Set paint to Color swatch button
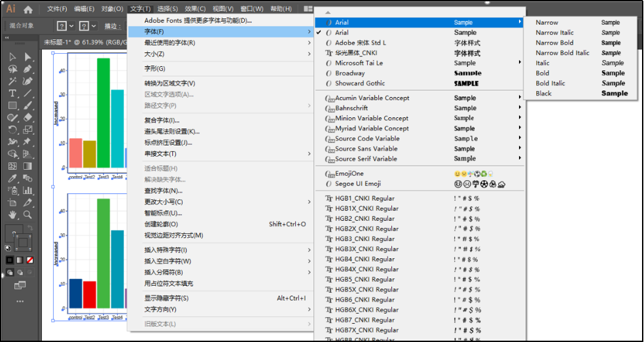 tap(10, 260)
